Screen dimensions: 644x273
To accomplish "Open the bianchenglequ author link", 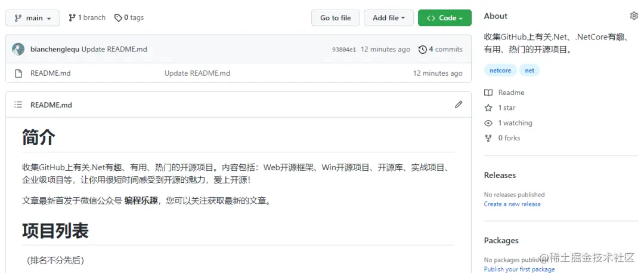I will coord(55,50).
